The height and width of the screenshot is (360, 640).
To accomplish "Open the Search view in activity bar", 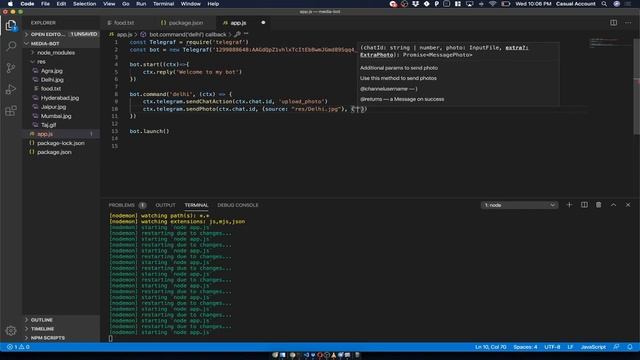I will point(11,46).
